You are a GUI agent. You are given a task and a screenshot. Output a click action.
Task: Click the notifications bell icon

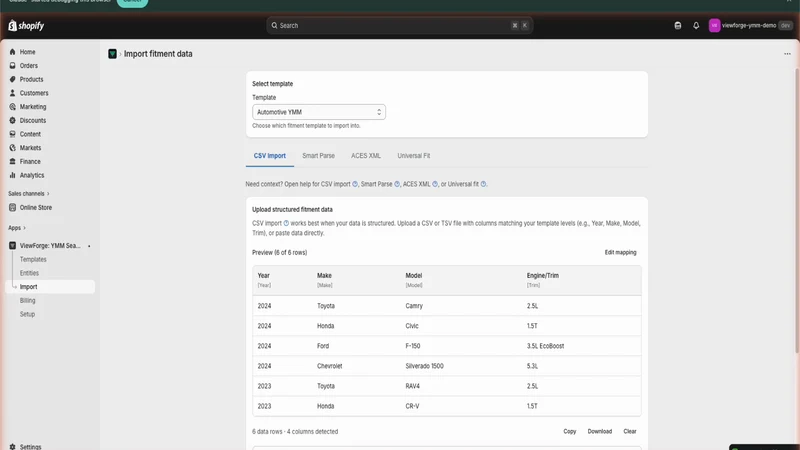click(x=696, y=26)
